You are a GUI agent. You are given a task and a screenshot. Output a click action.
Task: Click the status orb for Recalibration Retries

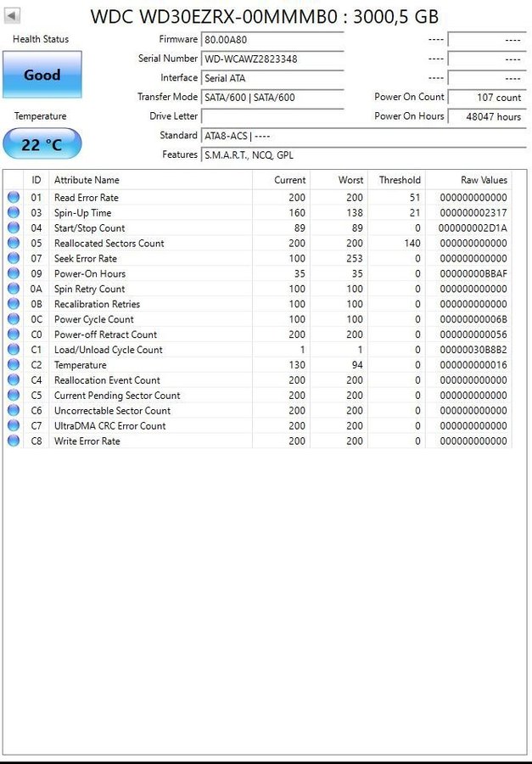tap(14, 304)
